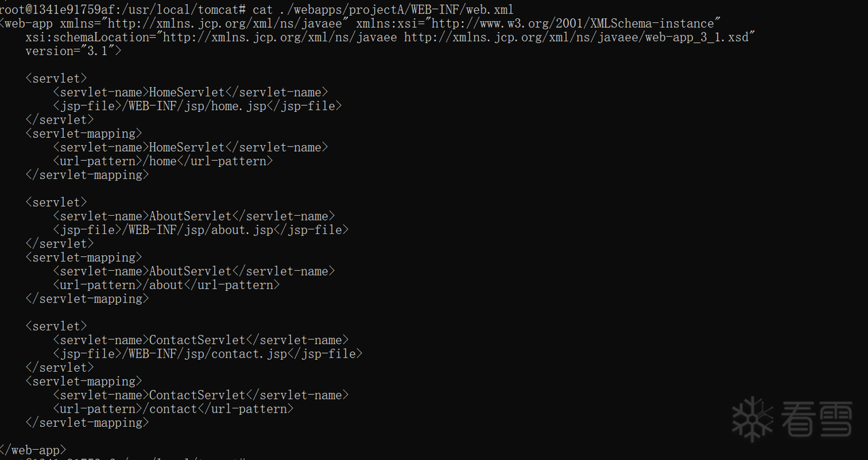Click AboutServlet name inside servlet-mapping block
Image resolution: width=868 pixels, height=460 pixels.
point(191,271)
